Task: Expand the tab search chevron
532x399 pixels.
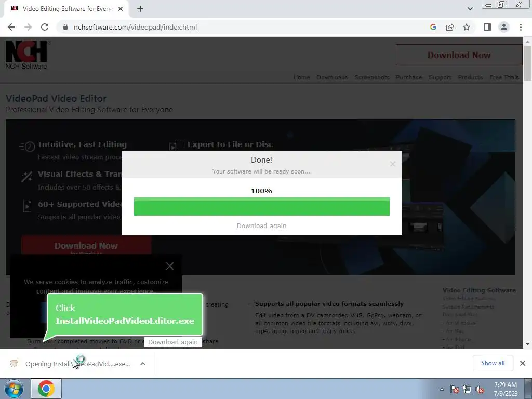Action: pyautogui.click(x=470, y=9)
